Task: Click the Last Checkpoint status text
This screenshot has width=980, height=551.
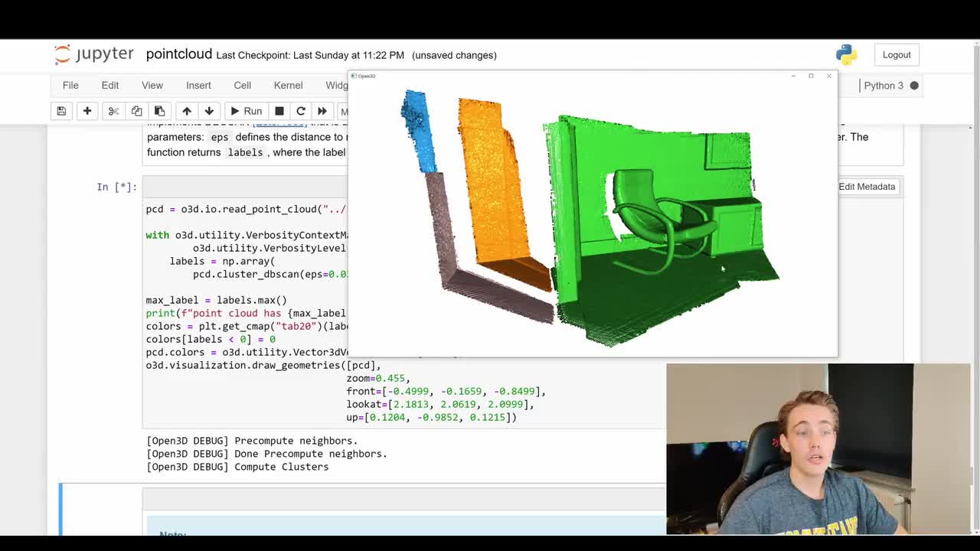Action: click(x=310, y=55)
